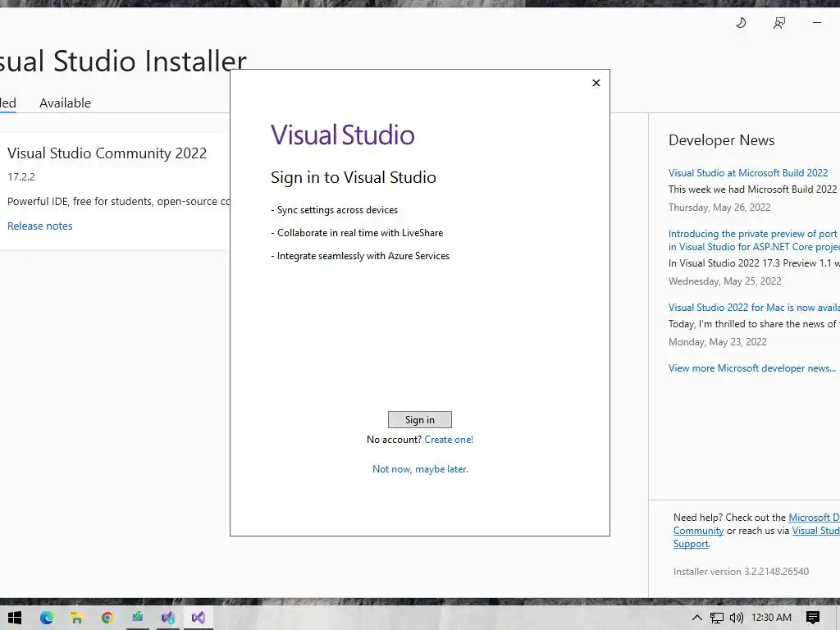Open Visual Studio at Microsoft Build 2022 article
840x630 pixels.
click(748, 173)
